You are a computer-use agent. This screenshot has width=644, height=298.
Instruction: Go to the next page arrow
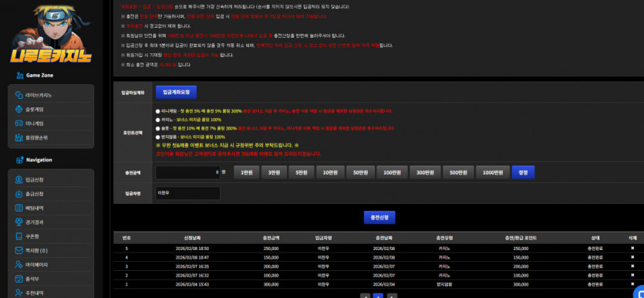(393, 296)
